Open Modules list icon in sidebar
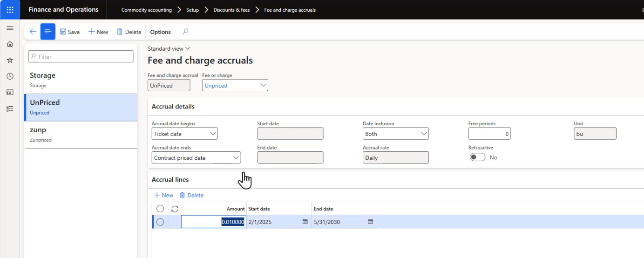 10,109
